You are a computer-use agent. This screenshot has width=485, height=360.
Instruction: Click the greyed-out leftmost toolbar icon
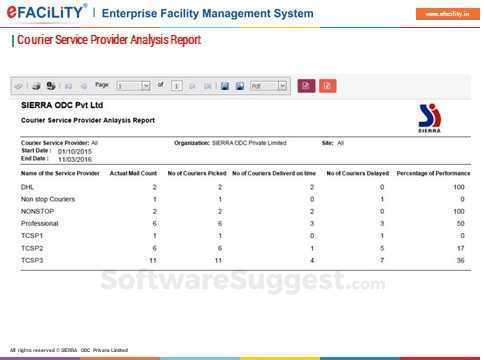(x=19, y=86)
